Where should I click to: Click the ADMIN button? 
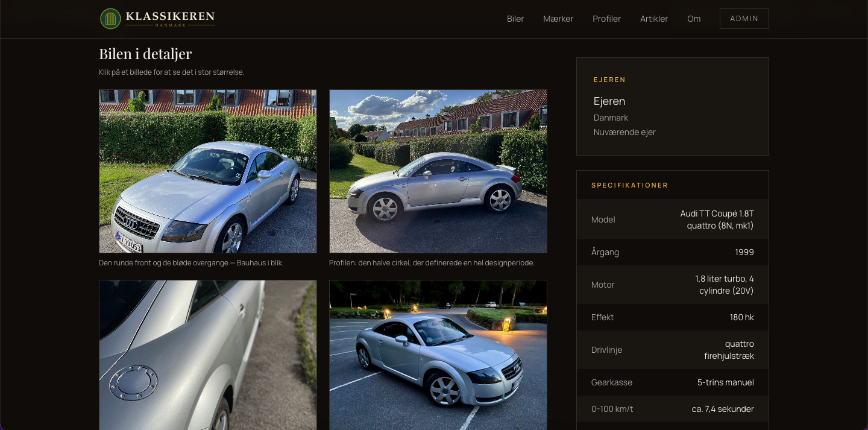point(744,19)
